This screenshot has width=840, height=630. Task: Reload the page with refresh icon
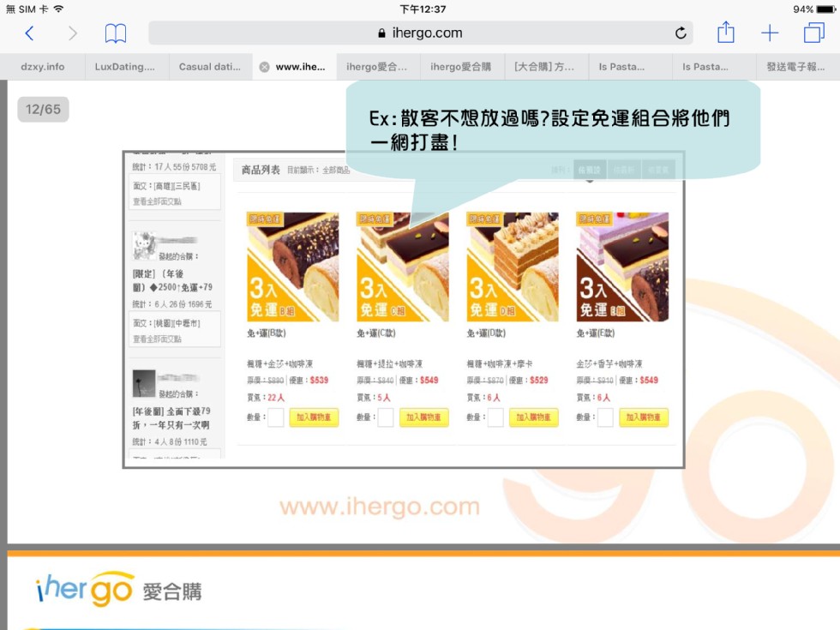click(x=681, y=33)
